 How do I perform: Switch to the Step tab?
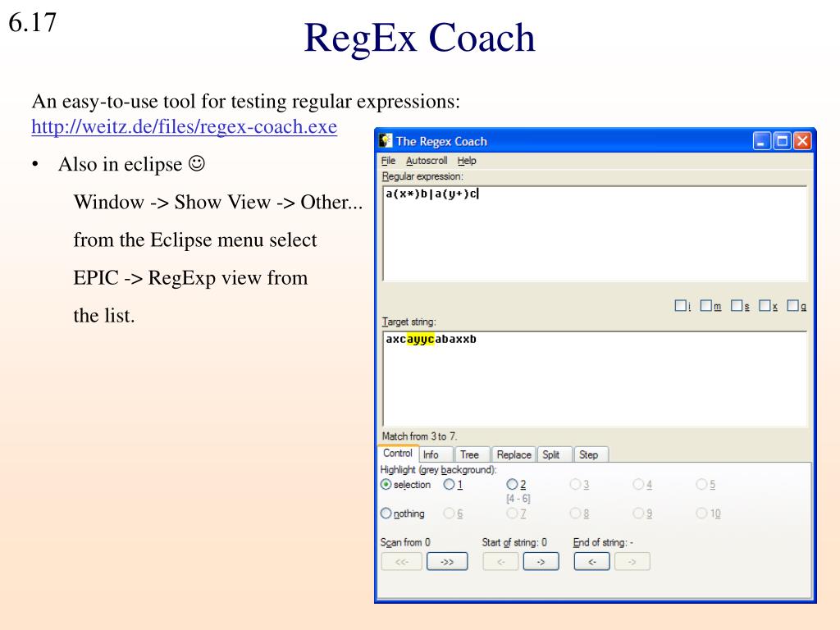(591, 454)
